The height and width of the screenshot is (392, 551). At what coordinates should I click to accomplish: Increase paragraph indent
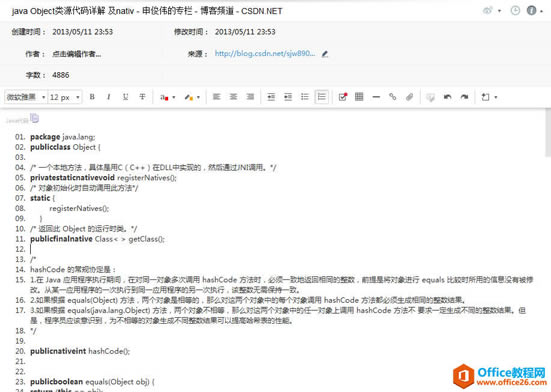point(288,97)
